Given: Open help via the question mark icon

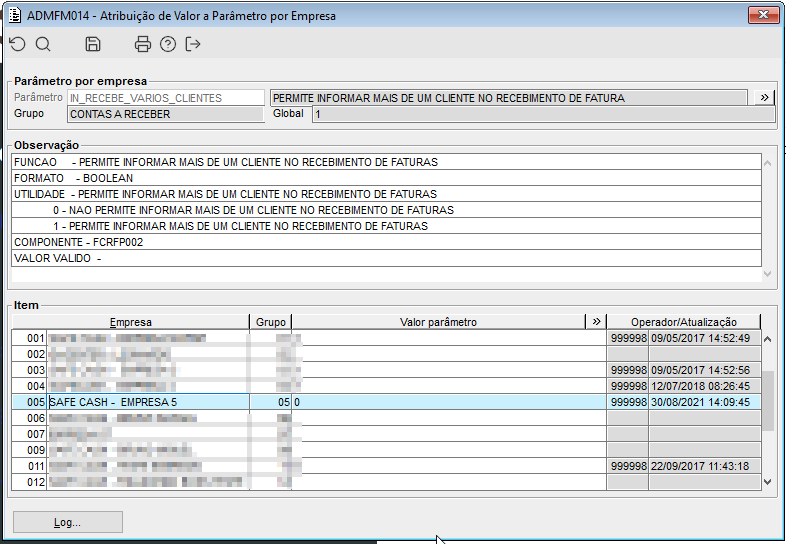Looking at the screenshot, I should point(168,44).
